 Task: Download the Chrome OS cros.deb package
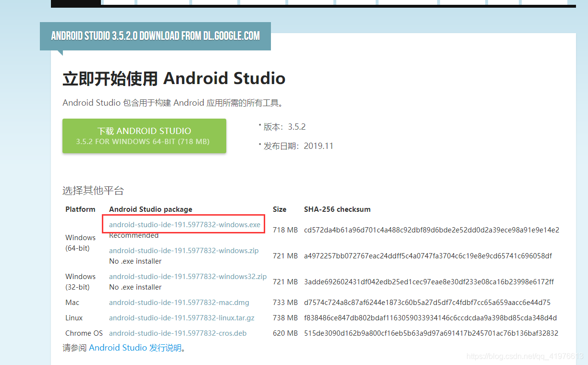tap(177, 333)
